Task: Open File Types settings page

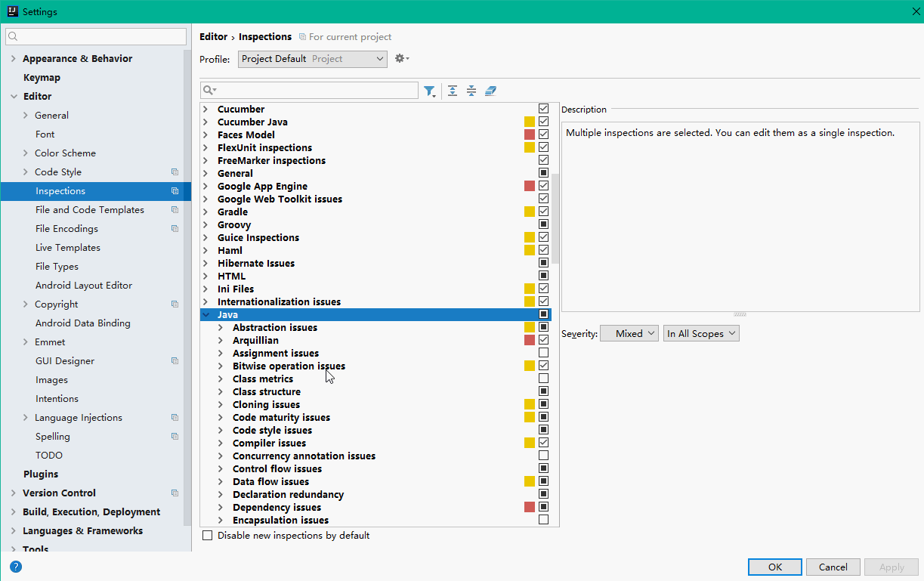Action: pos(57,267)
